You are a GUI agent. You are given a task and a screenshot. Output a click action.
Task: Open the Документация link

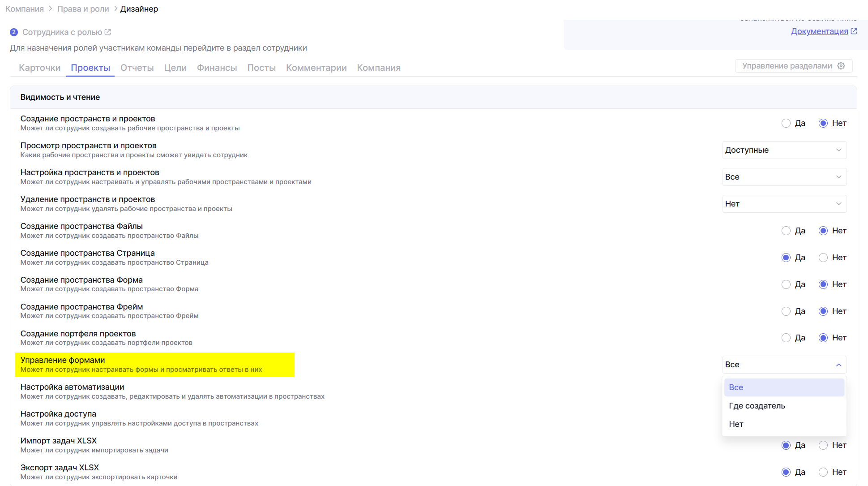coord(819,31)
